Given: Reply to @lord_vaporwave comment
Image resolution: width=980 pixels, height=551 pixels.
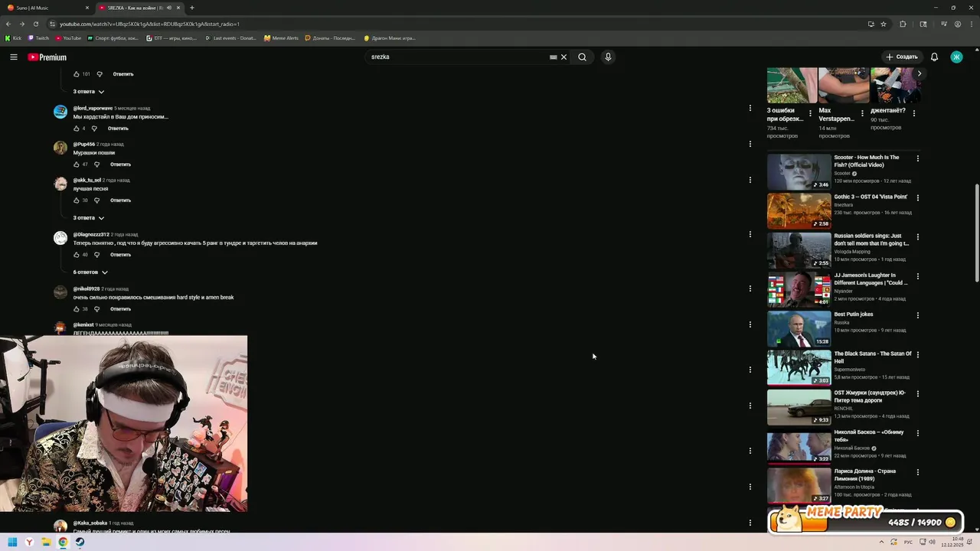Looking at the screenshot, I should 118,129.
